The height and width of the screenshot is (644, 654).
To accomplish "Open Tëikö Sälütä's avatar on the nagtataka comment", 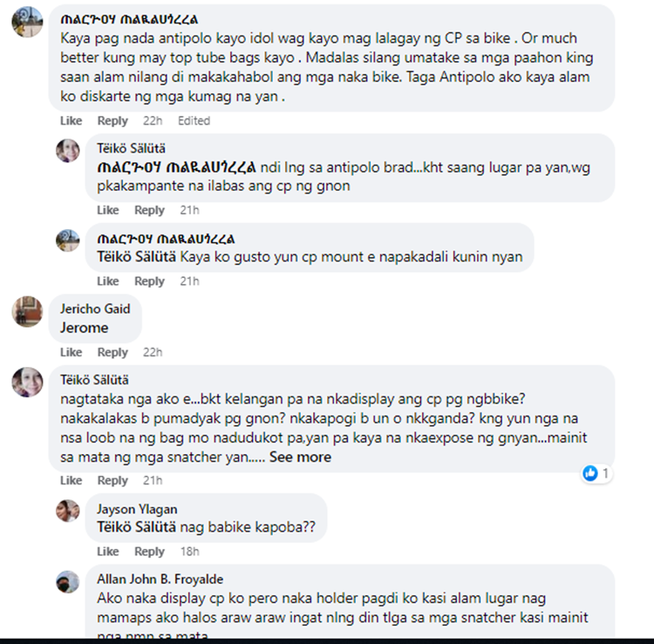I will pos(27,383).
